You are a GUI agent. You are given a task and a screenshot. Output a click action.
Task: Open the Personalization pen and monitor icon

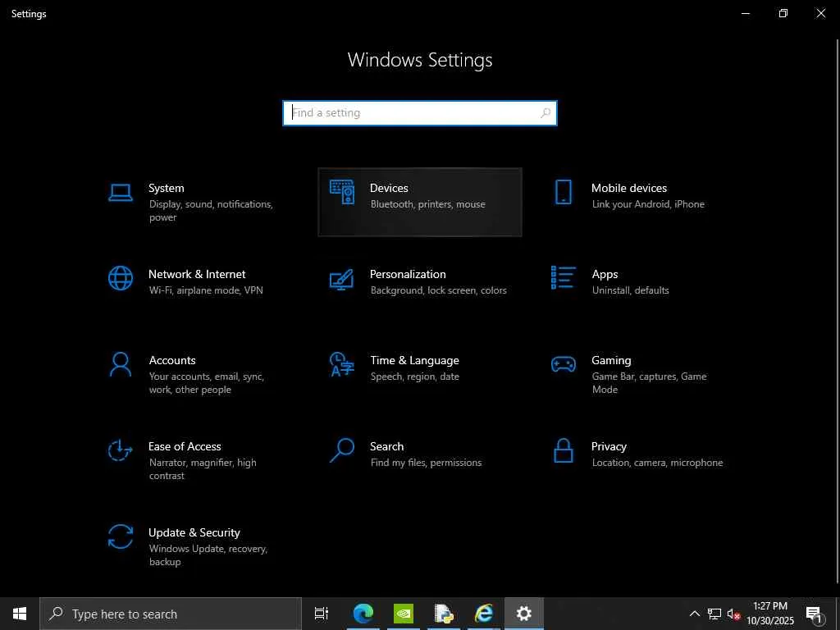point(342,279)
